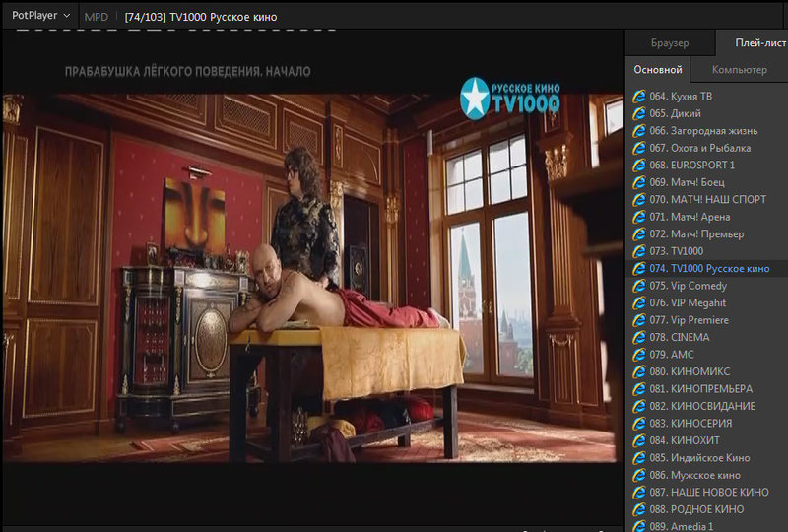Click the icon beside 078. CINEMA
This screenshot has width=788, height=532.
pos(638,337)
